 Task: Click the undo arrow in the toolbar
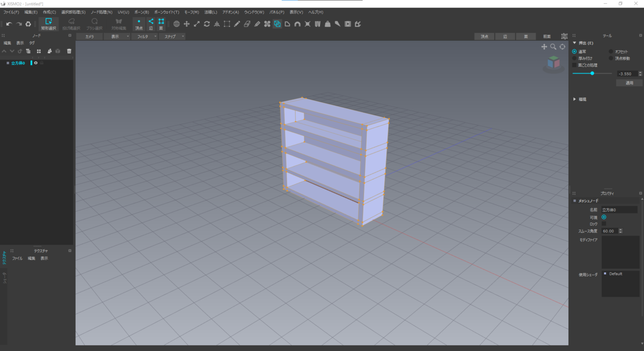point(9,24)
